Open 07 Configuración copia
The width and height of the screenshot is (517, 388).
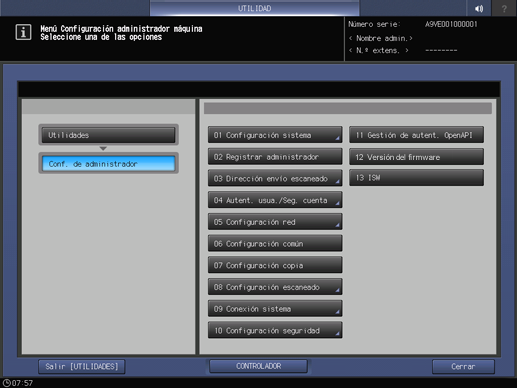275,265
